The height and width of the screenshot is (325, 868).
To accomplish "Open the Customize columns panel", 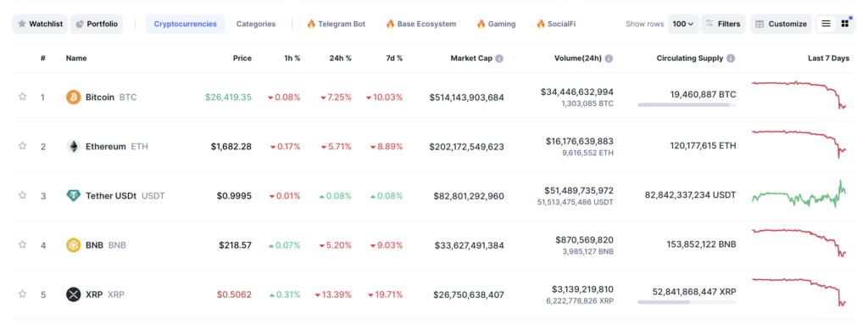I will point(781,24).
